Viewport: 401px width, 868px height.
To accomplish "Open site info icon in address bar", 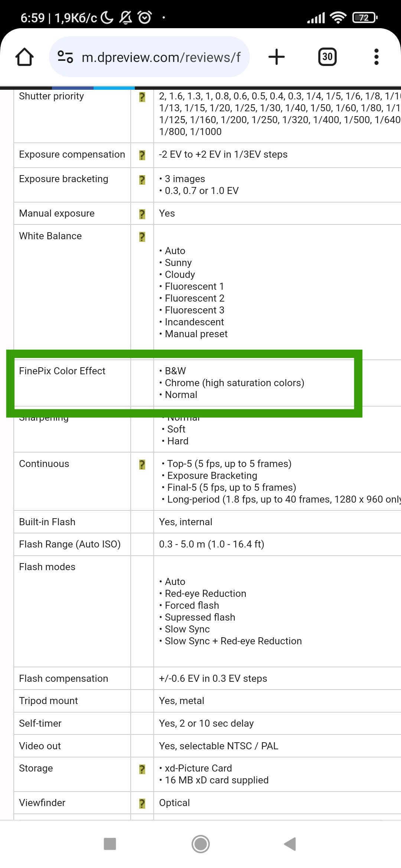I will 65,57.
